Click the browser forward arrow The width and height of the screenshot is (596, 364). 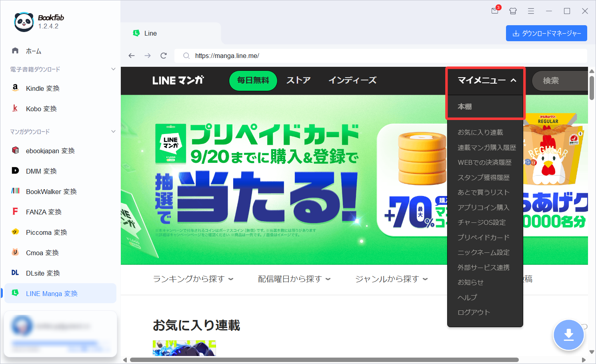(148, 56)
